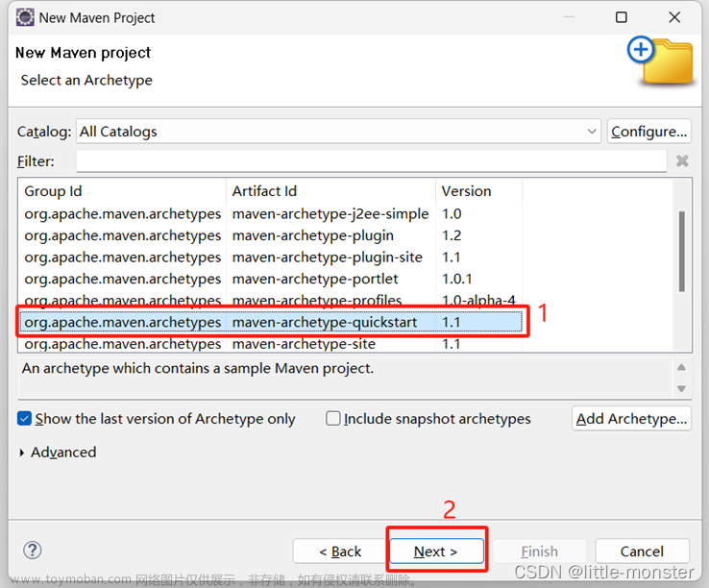Click the Add Archetype... button

[631, 419]
